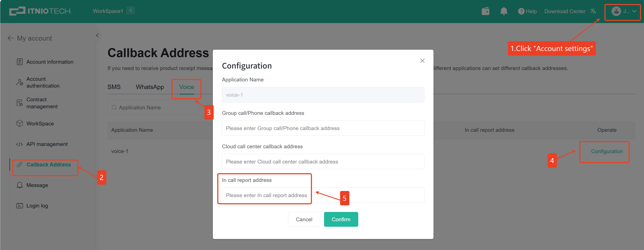Collapse the left sidebar with chevron

click(x=97, y=36)
